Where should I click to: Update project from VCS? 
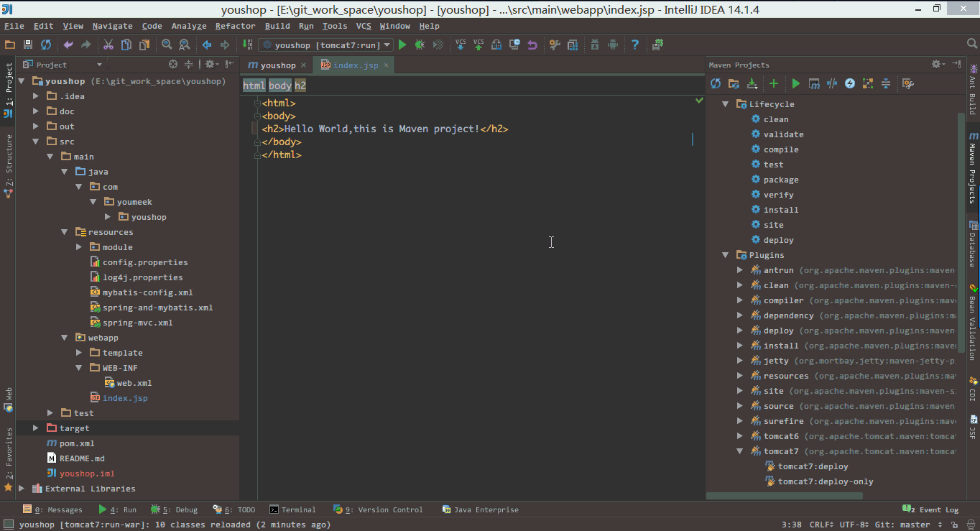tap(461, 45)
